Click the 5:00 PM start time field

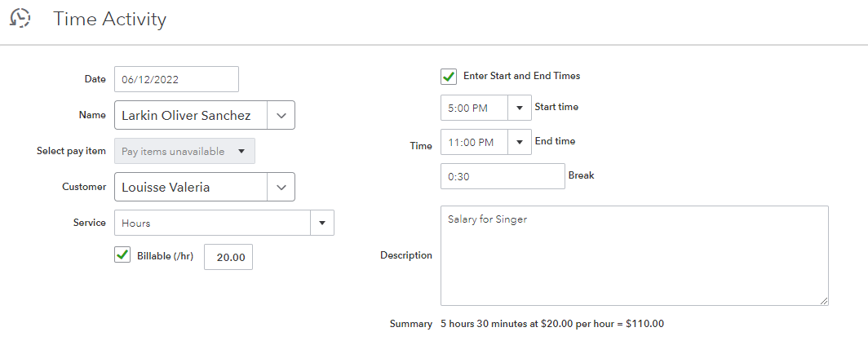pos(474,107)
